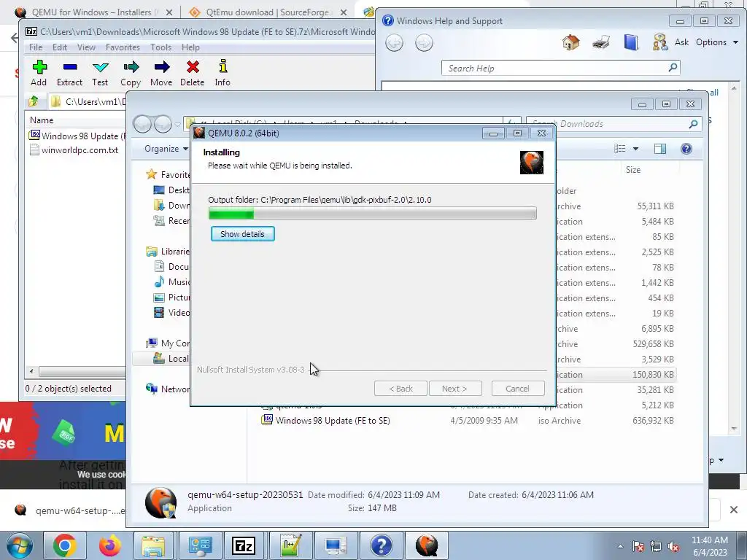747x560 pixels.
Task: Click the Windows Start orb
Action: [19, 545]
